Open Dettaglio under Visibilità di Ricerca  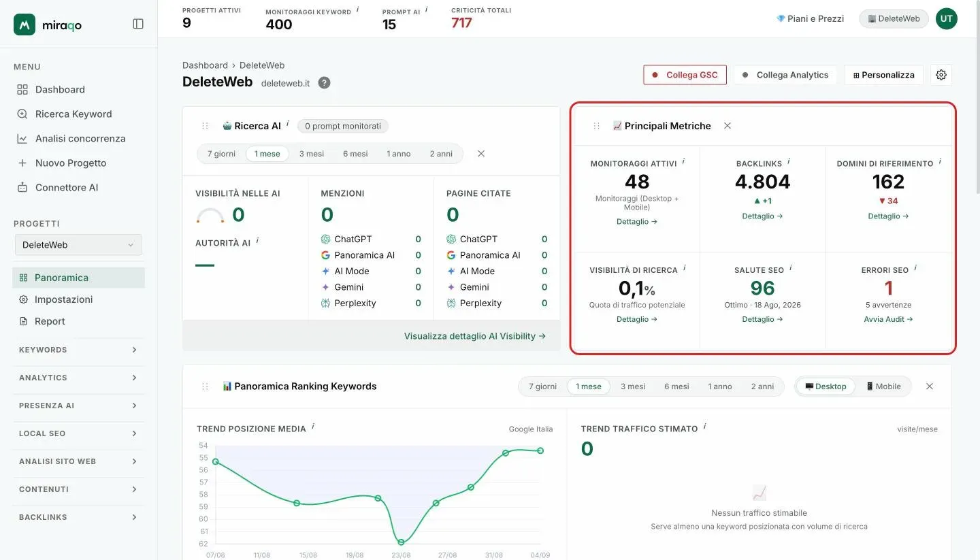coord(637,319)
